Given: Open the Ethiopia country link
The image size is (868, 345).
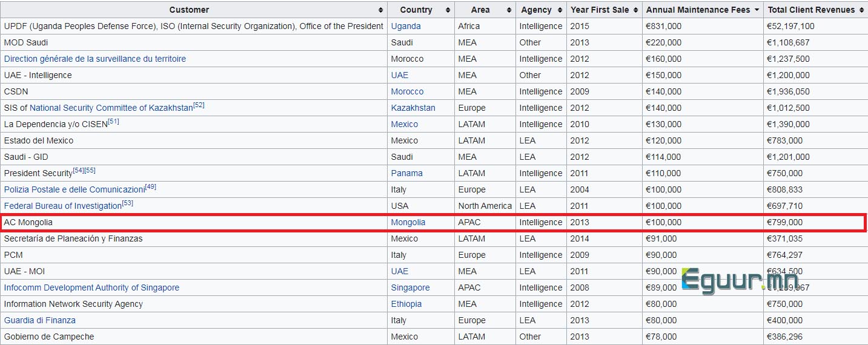Looking at the screenshot, I should [x=406, y=304].
